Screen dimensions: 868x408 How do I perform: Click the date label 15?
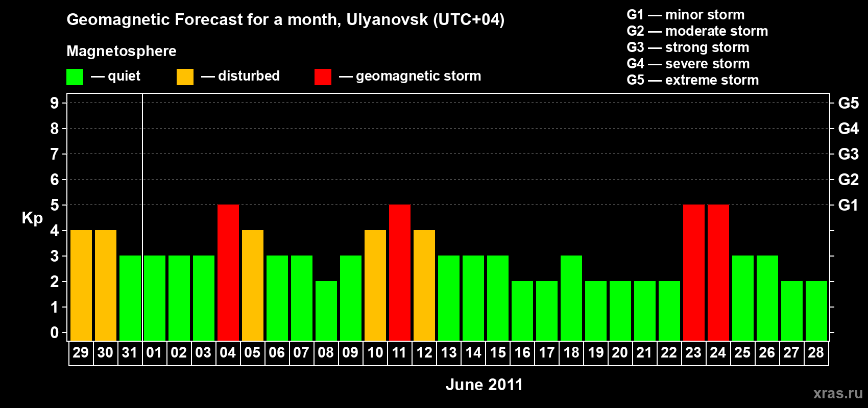point(498,352)
